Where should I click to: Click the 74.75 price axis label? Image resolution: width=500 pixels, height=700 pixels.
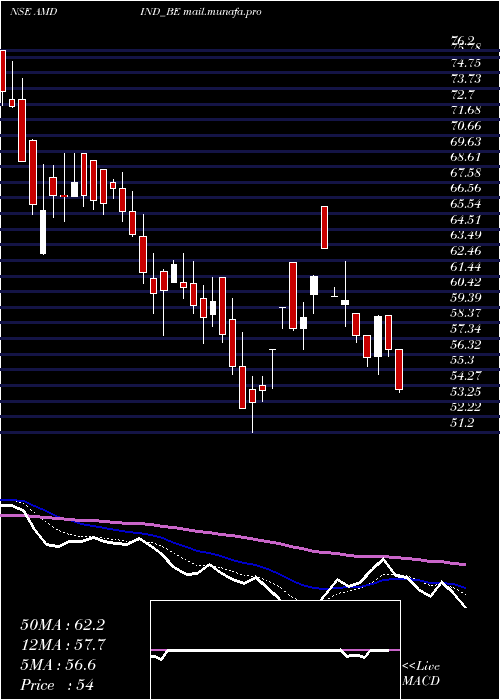click(x=466, y=63)
